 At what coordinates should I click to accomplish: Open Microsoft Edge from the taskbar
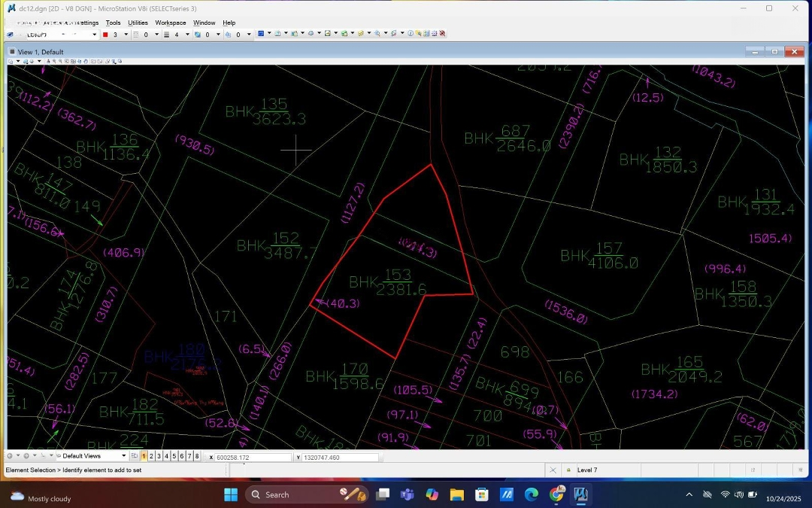(532, 494)
